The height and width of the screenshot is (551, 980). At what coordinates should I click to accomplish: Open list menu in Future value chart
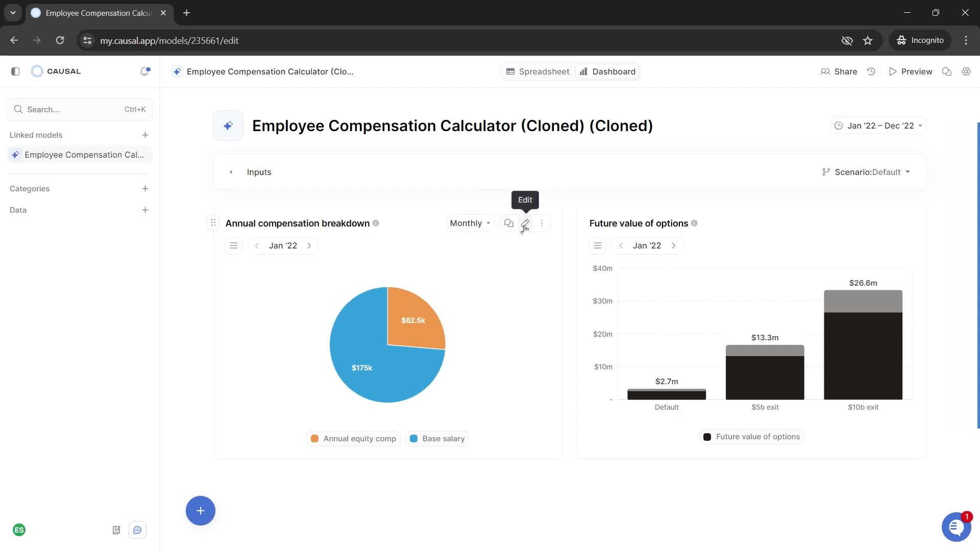[x=598, y=245]
